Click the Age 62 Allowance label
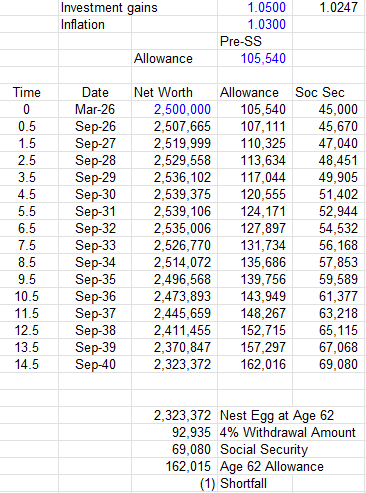 coord(272,466)
